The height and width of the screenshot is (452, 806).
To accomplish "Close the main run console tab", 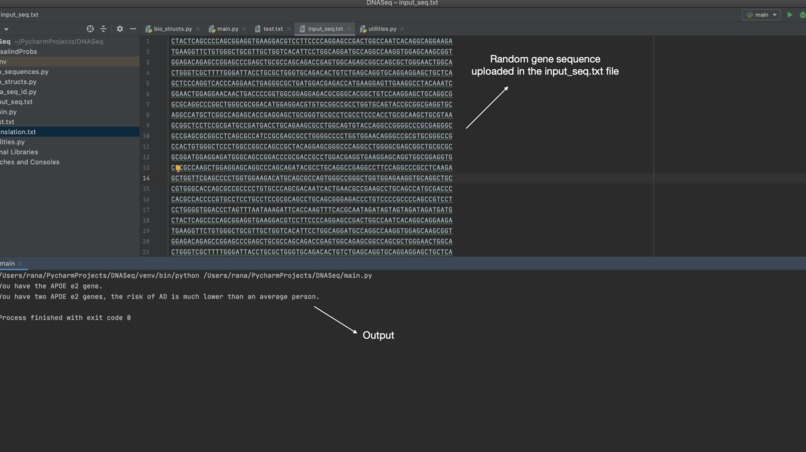I will [21, 264].
